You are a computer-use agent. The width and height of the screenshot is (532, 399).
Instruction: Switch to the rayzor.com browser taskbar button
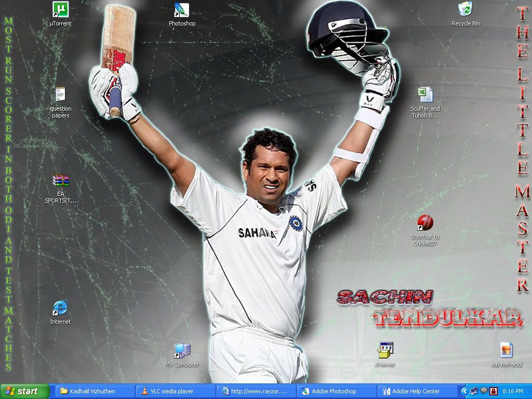click(x=256, y=391)
